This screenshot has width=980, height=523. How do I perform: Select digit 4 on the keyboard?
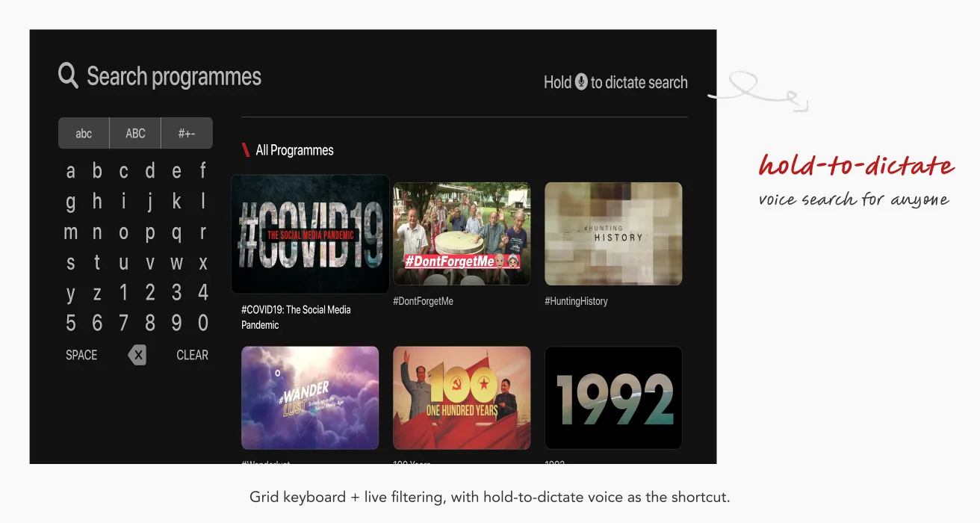tap(203, 292)
